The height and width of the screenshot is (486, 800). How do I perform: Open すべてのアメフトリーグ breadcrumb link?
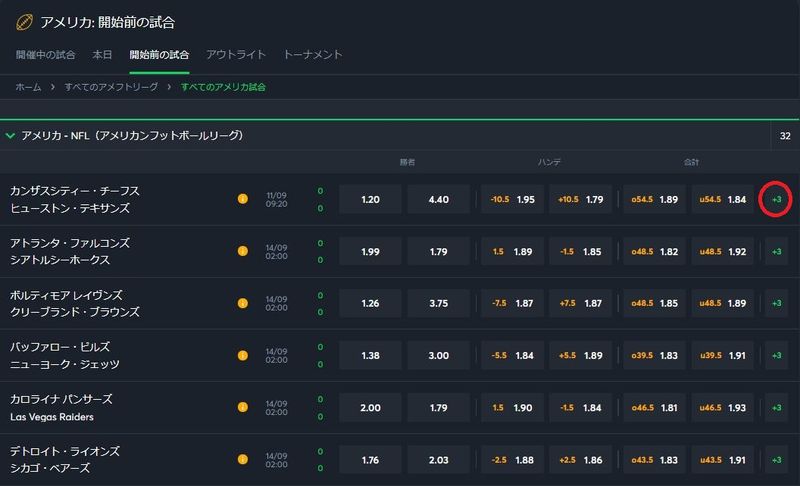[x=111, y=87]
